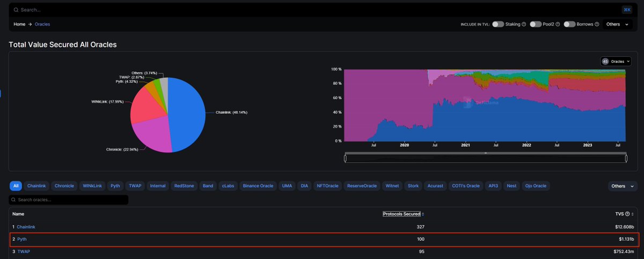Toggle Staking in TVL
Screen dimensions: 644x259
pyautogui.click(x=497, y=24)
